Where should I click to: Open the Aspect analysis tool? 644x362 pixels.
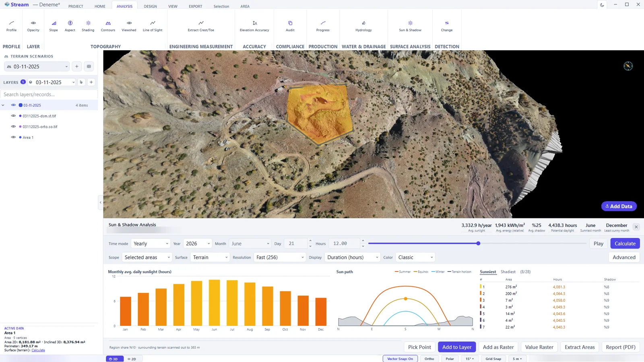[x=70, y=26]
